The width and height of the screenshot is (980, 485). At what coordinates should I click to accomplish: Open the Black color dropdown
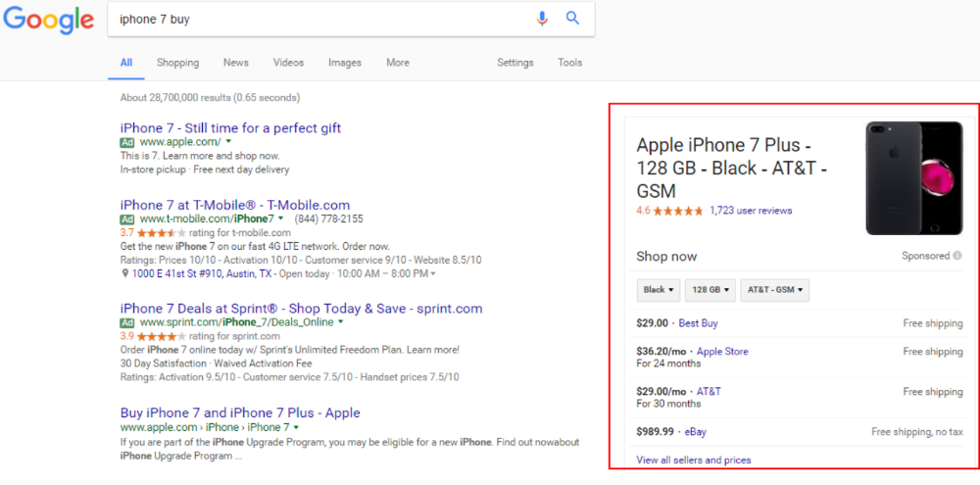click(x=658, y=290)
